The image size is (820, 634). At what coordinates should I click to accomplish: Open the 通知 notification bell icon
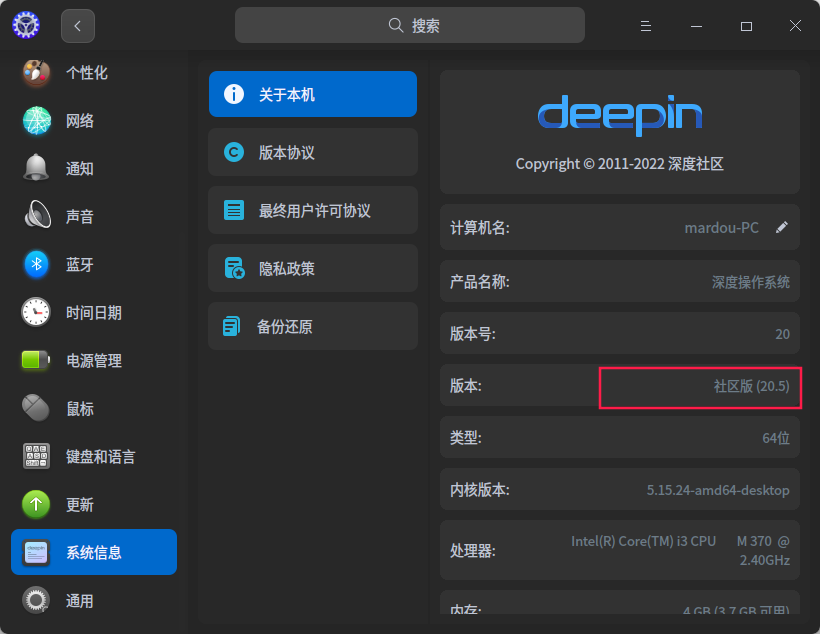(x=36, y=168)
